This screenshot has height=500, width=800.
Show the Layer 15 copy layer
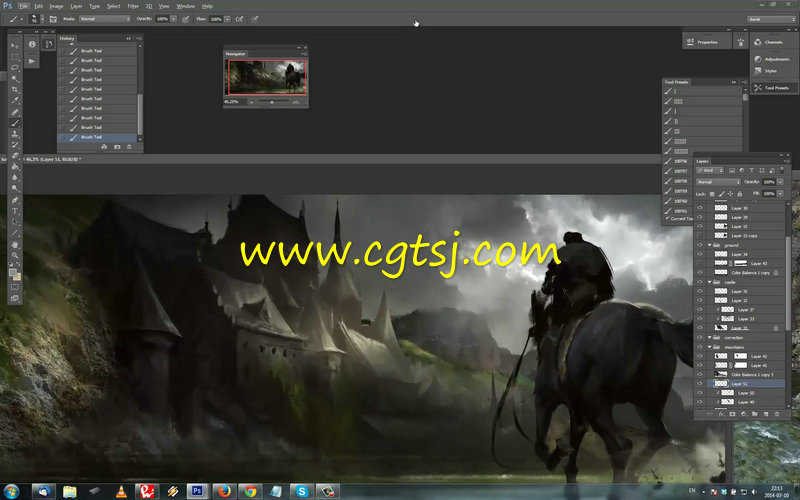pos(699,236)
